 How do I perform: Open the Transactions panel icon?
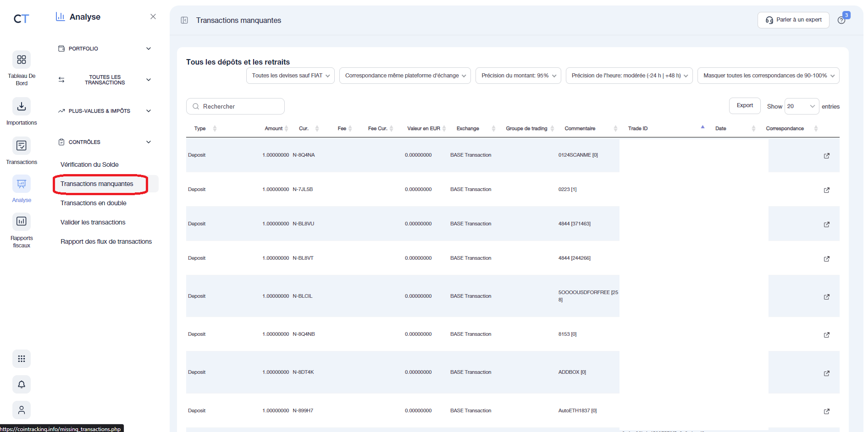coord(21,145)
